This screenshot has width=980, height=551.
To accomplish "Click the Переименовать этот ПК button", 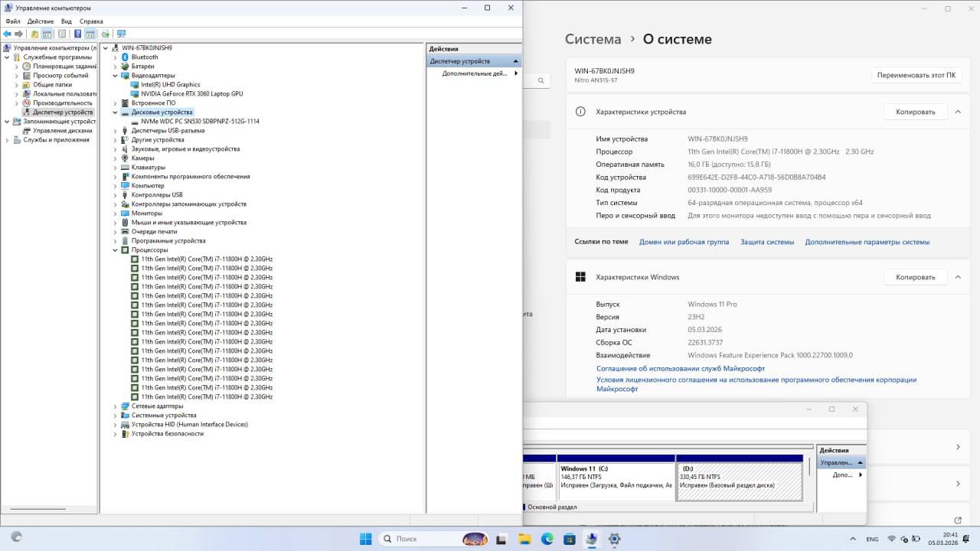I will tap(916, 75).
